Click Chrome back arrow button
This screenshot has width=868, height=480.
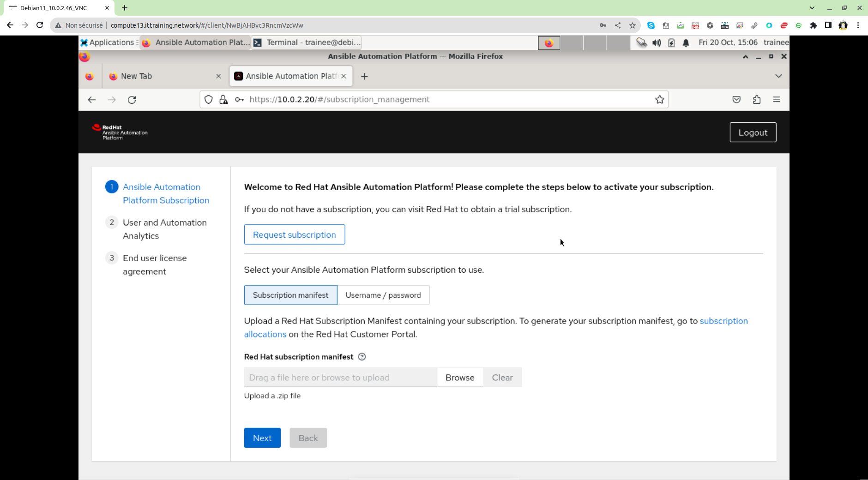[x=10, y=25]
